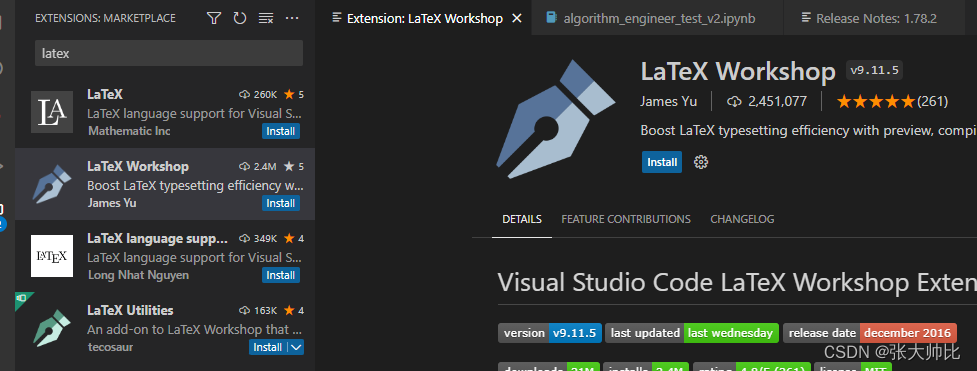Install LaTeX language support by Long Nhat Nguyen
The width and height of the screenshot is (977, 371).
[x=281, y=275]
